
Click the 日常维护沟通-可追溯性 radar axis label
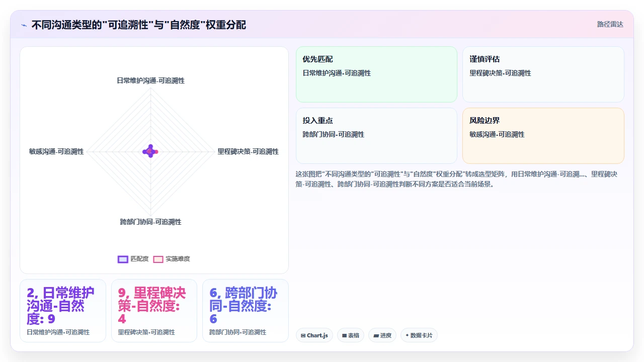(150, 80)
